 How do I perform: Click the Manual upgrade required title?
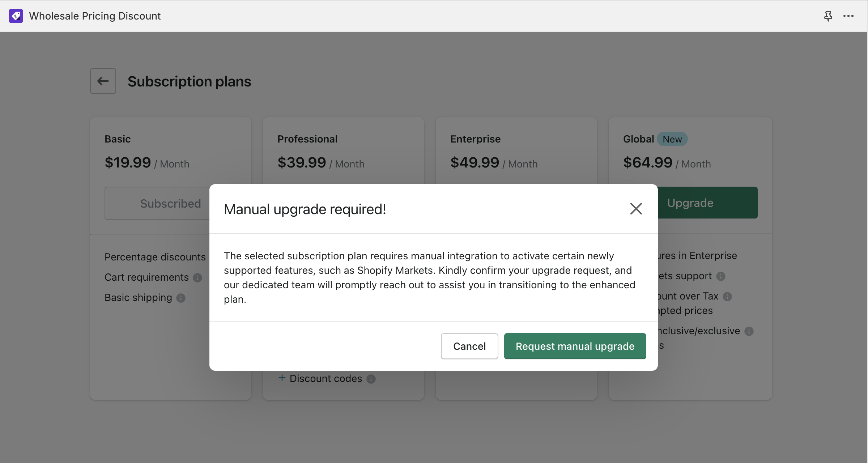pos(305,209)
